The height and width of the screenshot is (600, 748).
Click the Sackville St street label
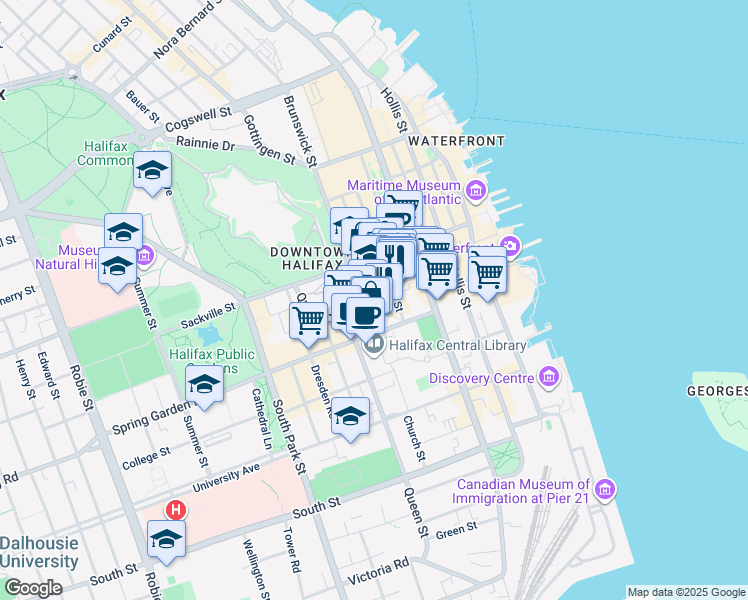point(208,316)
